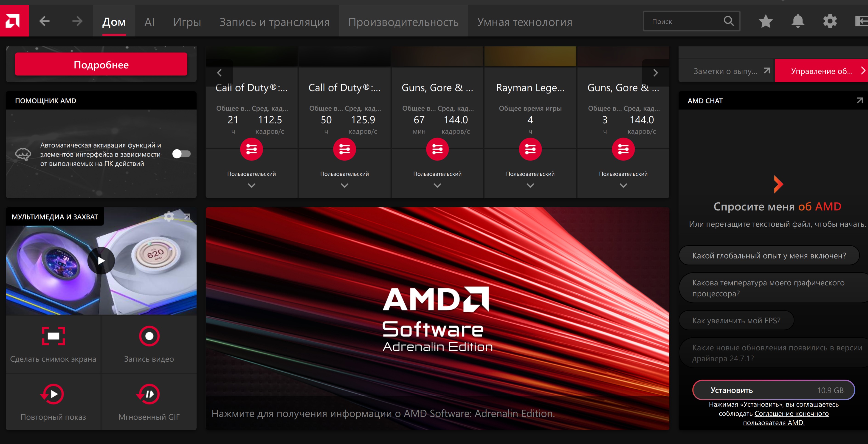The image size is (868, 444).
Task: Play the fan video in Multimedia panel
Action: pos(101,261)
